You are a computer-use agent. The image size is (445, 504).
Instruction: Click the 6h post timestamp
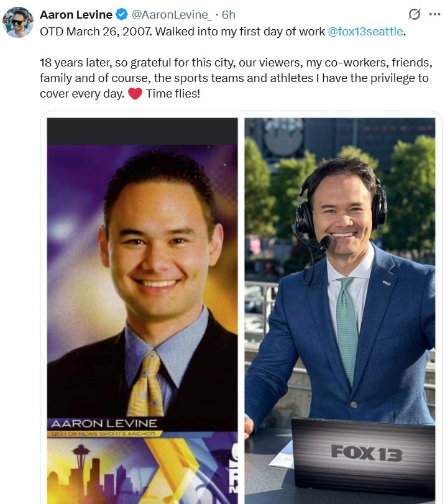(x=229, y=15)
